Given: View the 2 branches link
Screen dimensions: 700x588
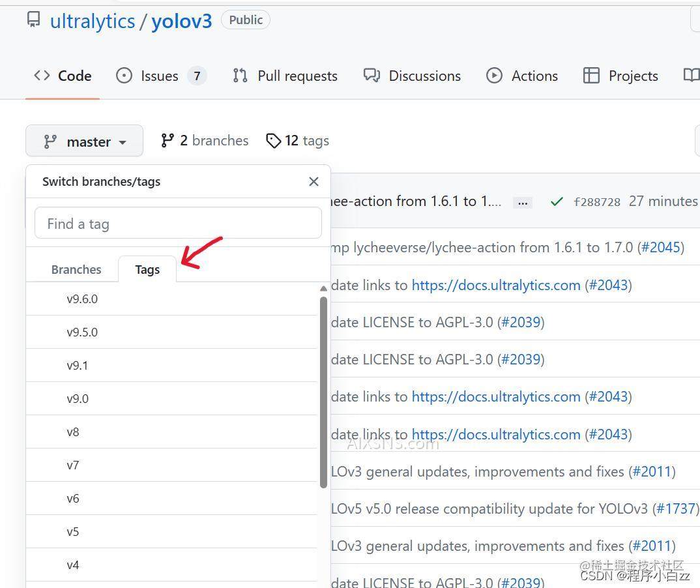Looking at the screenshot, I should 205,141.
